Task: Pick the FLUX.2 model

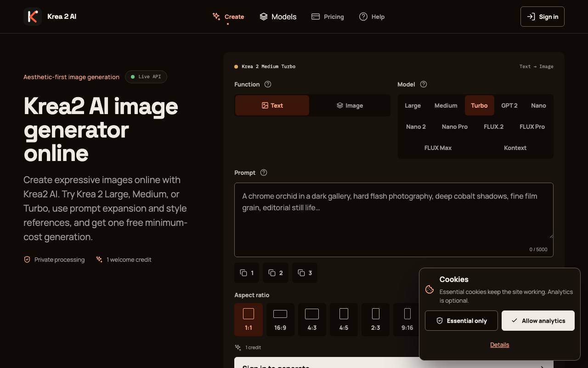Action: click(493, 126)
